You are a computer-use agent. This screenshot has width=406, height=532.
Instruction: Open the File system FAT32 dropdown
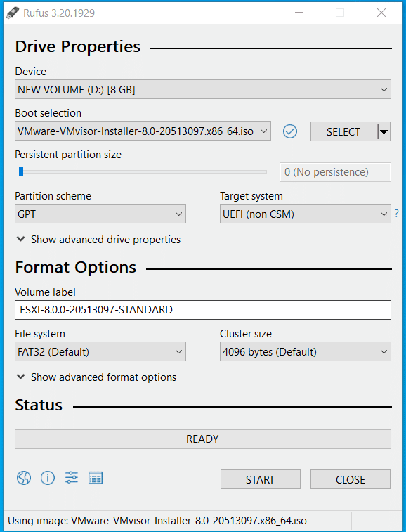click(x=100, y=351)
